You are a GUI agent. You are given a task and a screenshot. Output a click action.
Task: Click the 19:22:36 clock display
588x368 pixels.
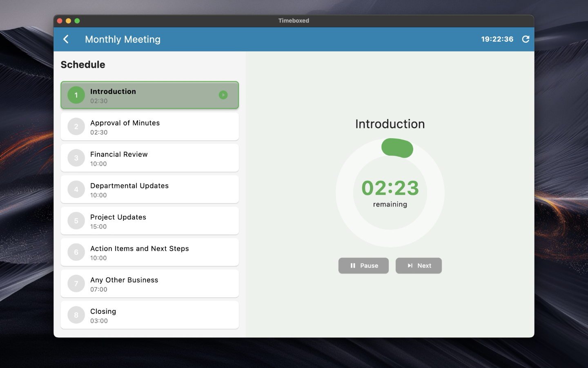[497, 39]
